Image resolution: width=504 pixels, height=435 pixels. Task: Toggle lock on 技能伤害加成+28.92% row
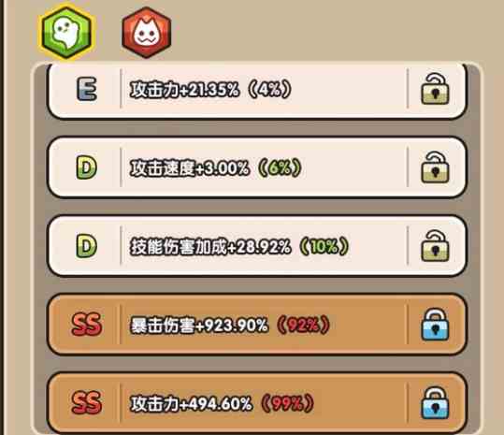[x=435, y=246]
